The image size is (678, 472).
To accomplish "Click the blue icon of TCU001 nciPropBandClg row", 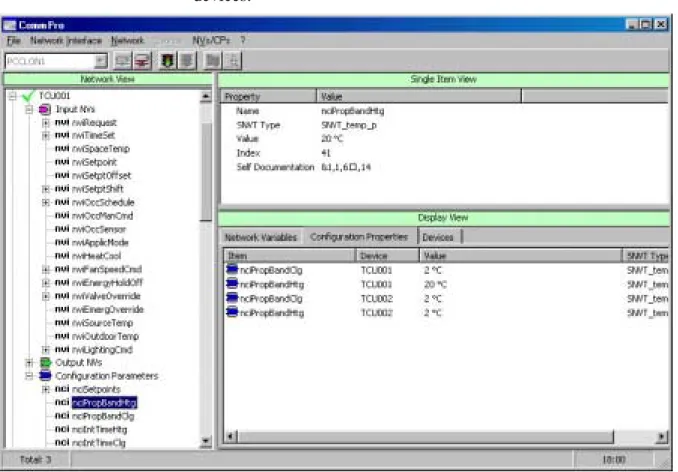I will 232,270.
